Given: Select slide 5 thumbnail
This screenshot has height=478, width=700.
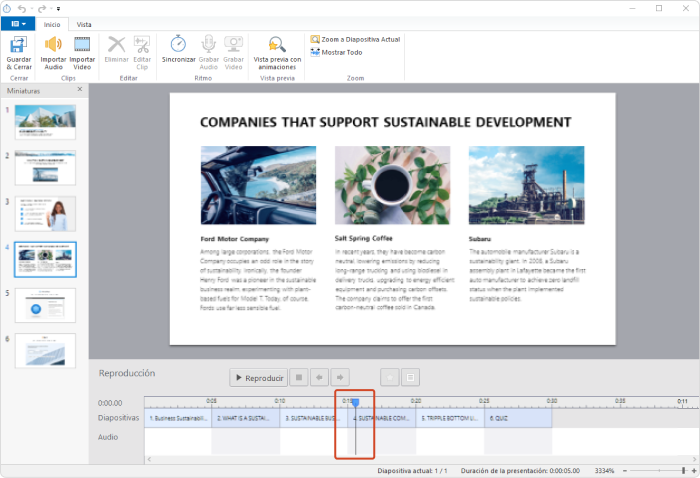Looking at the screenshot, I should tap(45, 305).
